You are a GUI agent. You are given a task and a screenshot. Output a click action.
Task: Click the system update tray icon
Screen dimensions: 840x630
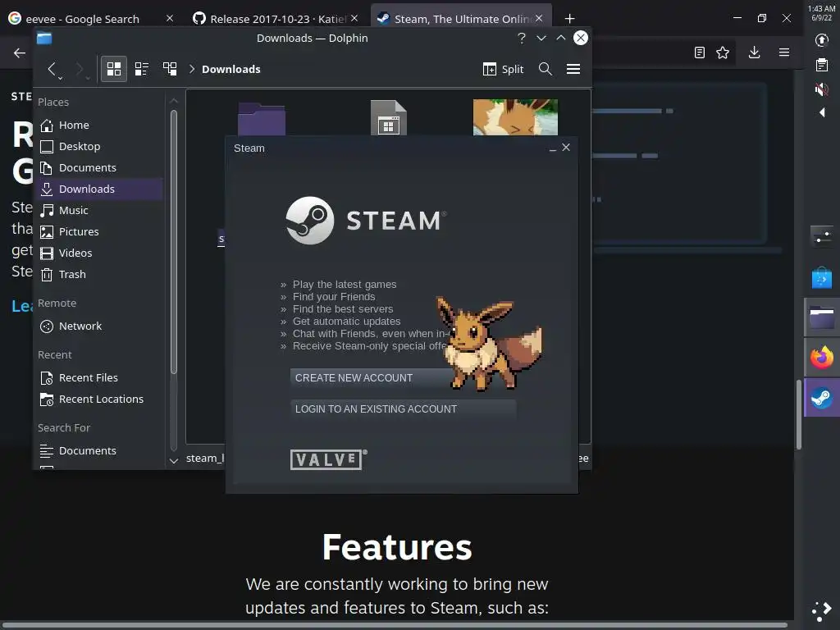[822, 40]
